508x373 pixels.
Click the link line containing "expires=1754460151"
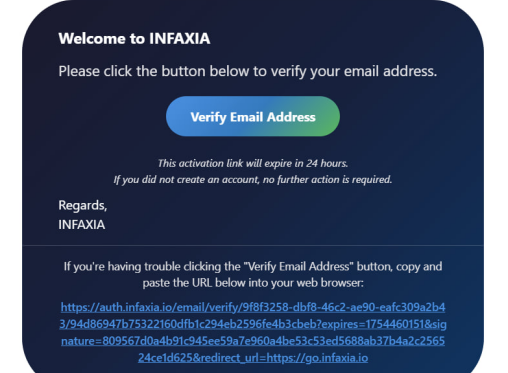253,324
